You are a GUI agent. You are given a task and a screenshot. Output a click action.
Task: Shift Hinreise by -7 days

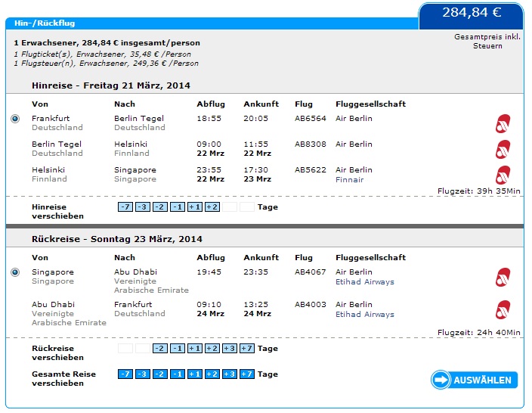tap(125, 206)
